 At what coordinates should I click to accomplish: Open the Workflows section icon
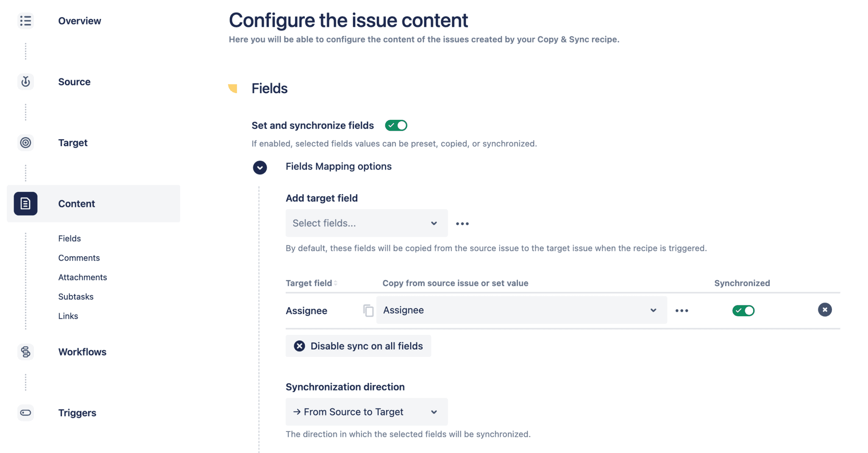coord(25,352)
